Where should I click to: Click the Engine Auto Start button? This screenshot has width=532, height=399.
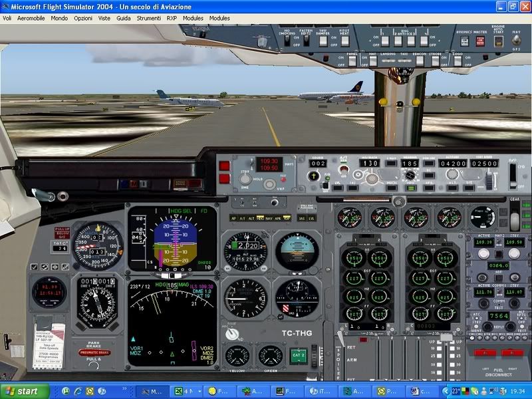(498, 41)
